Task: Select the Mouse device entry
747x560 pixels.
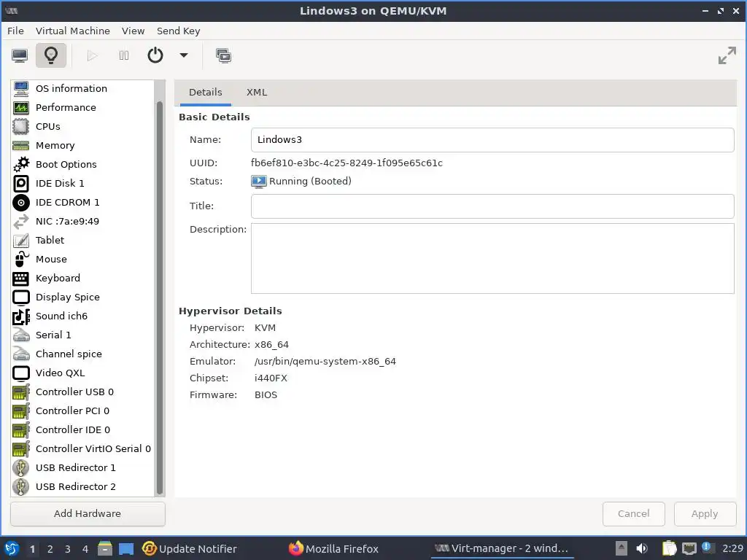Action: [x=82, y=260]
